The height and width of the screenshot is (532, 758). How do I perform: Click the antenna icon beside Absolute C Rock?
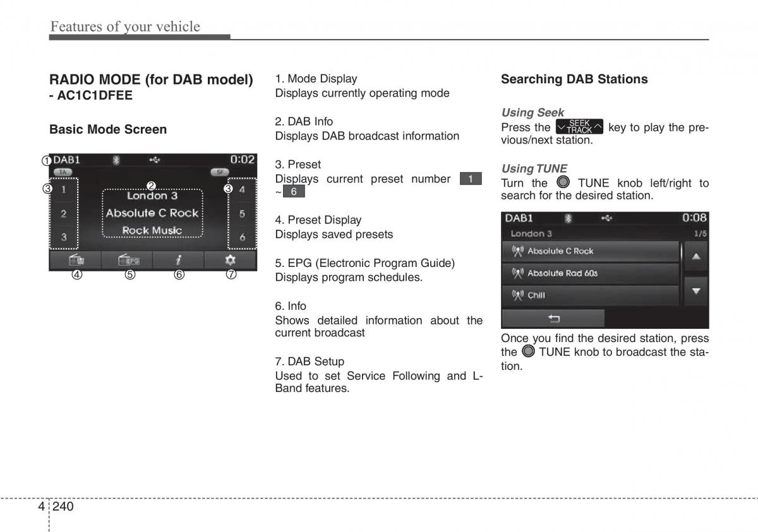[517, 251]
